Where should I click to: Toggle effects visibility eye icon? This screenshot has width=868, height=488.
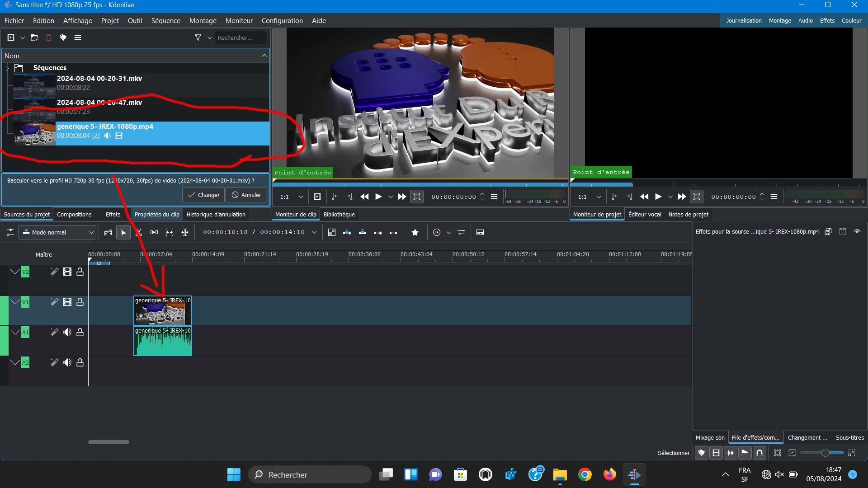click(x=857, y=231)
